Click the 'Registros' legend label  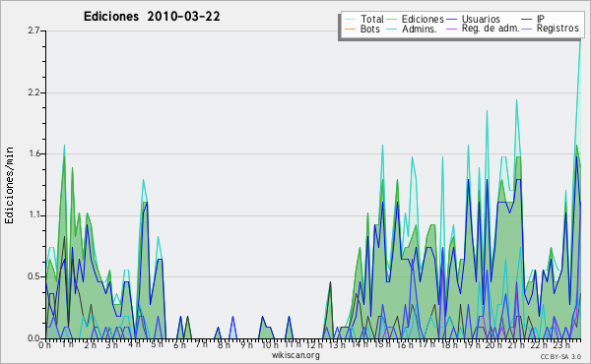coord(558,29)
